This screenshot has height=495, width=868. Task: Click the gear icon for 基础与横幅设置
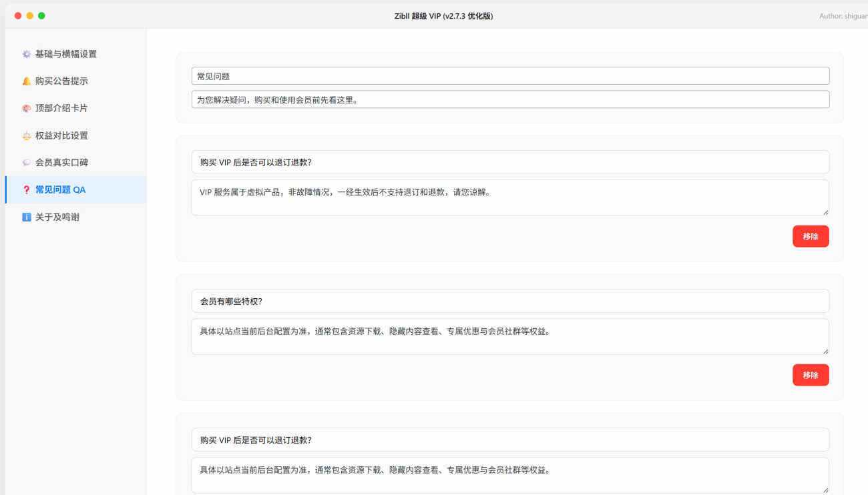click(27, 54)
